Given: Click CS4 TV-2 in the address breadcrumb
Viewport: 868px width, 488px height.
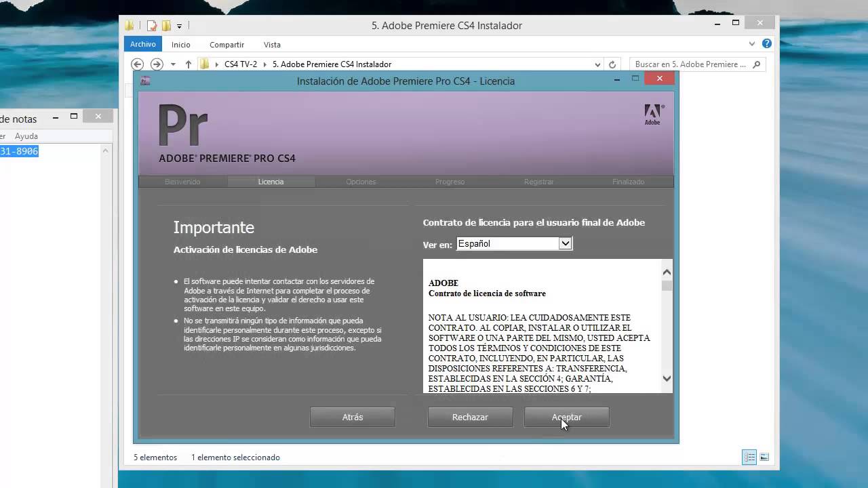Looking at the screenshot, I should click(241, 64).
